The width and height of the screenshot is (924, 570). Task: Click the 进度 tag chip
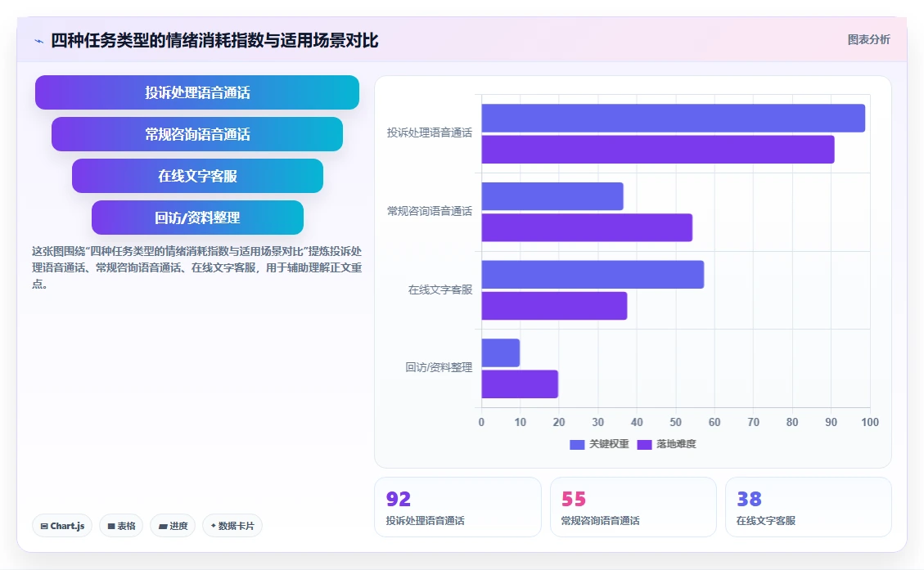pos(173,526)
